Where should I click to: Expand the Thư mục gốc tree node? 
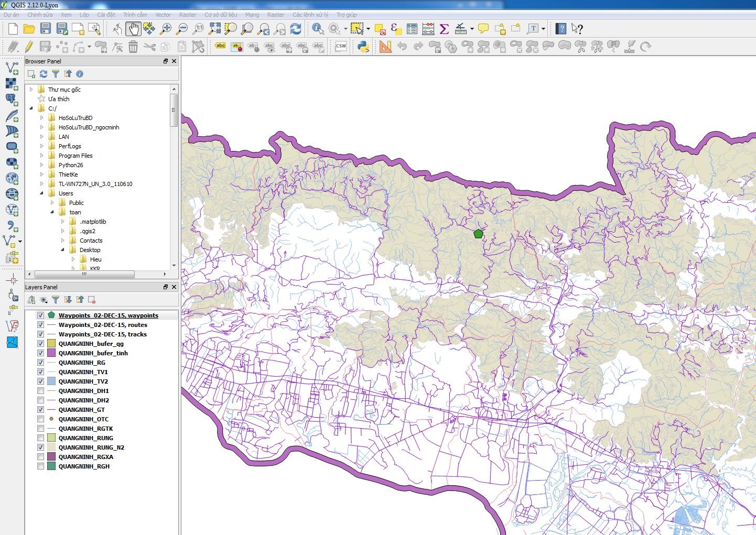[x=31, y=90]
